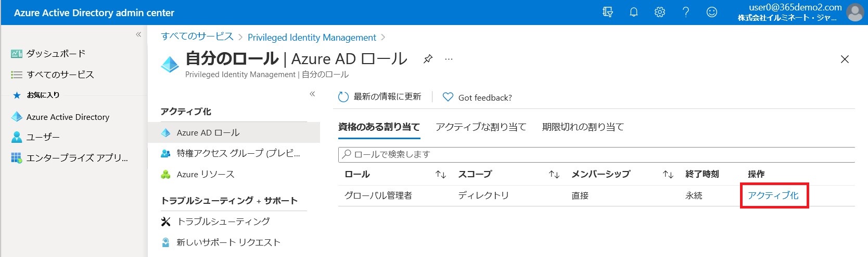Click the 操作 column header
The image size is (868, 257).
point(756,174)
